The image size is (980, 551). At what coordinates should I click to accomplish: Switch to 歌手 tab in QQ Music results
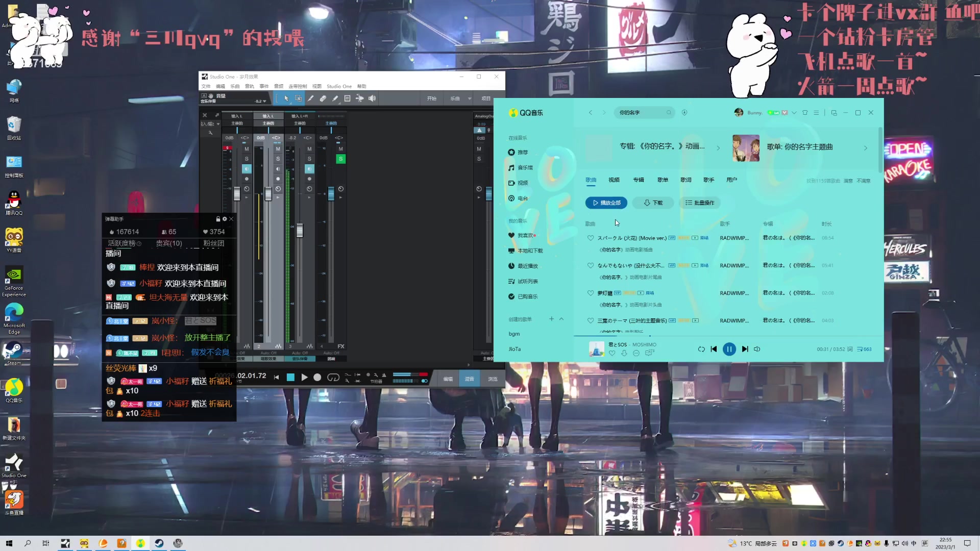click(x=709, y=180)
